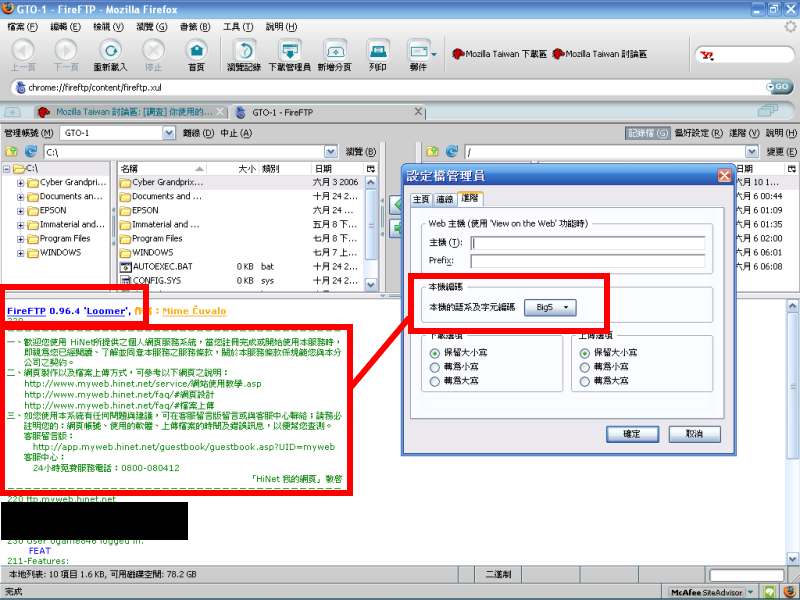Sort local files by 名稱 column
This screenshot has height=600, width=800.
coord(162,168)
